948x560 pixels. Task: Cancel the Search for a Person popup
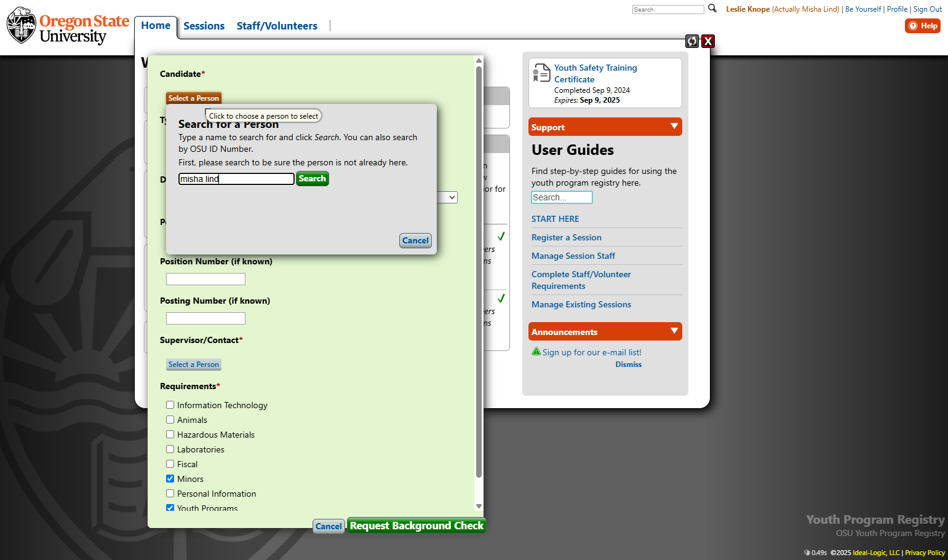pos(415,240)
